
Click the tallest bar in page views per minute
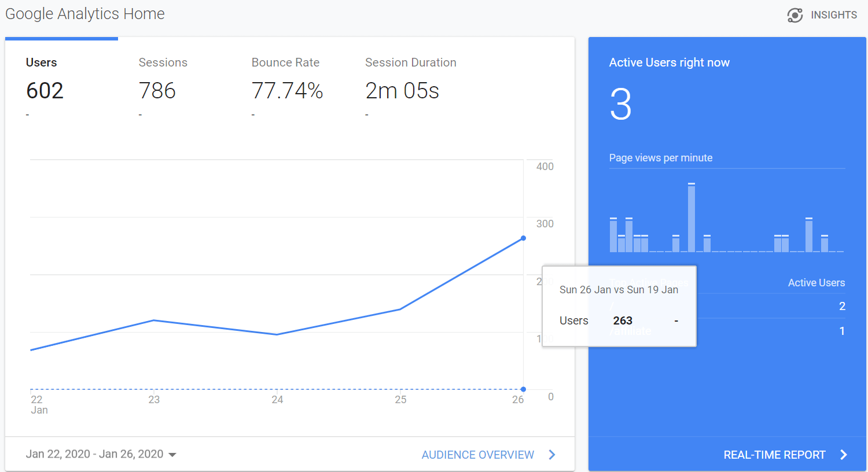pos(692,217)
